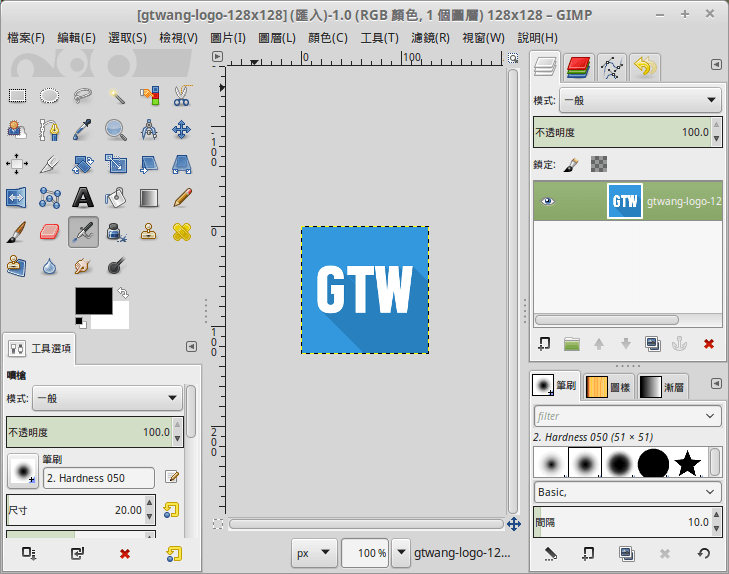Image resolution: width=729 pixels, height=574 pixels.
Task: Open the 顏色(C) colors menu
Action: coord(328,38)
